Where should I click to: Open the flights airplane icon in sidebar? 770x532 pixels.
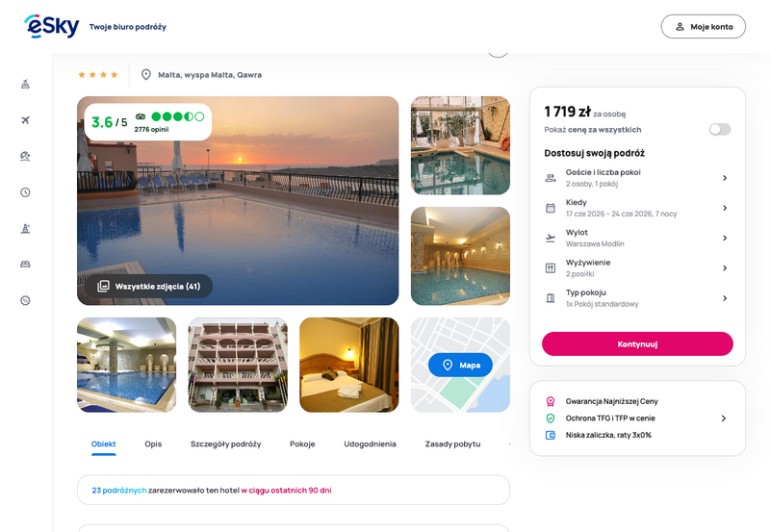click(26, 120)
